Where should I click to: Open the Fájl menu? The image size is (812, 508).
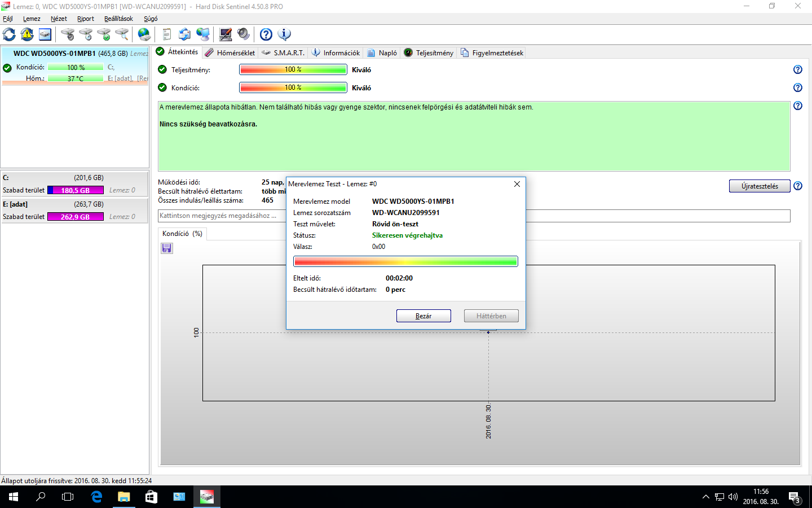[8, 19]
